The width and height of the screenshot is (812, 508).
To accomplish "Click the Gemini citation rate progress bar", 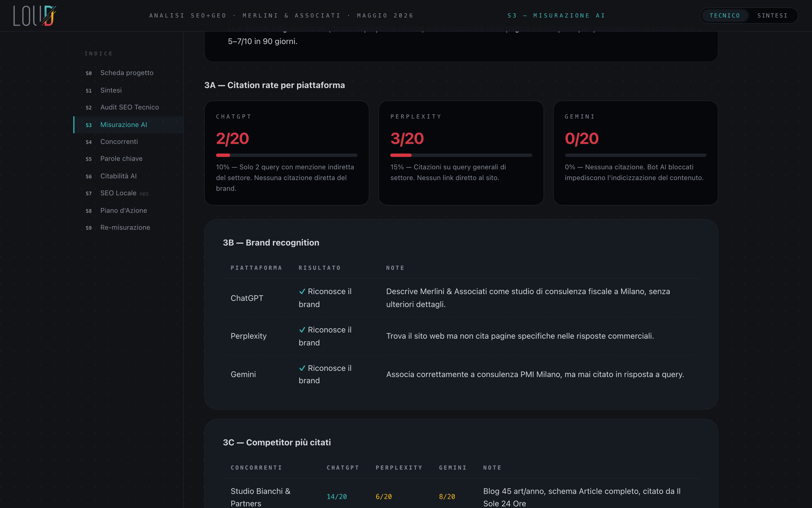I will [x=636, y=155].
